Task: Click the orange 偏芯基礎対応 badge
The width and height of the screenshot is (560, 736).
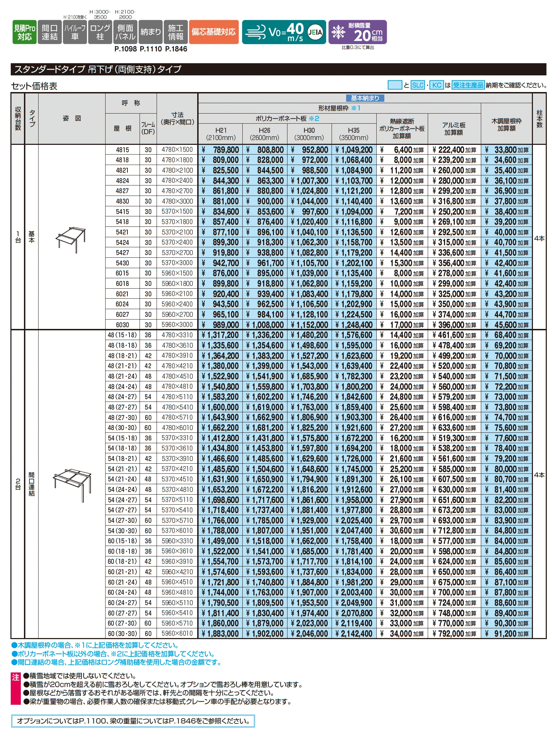Action: [214, 32]
